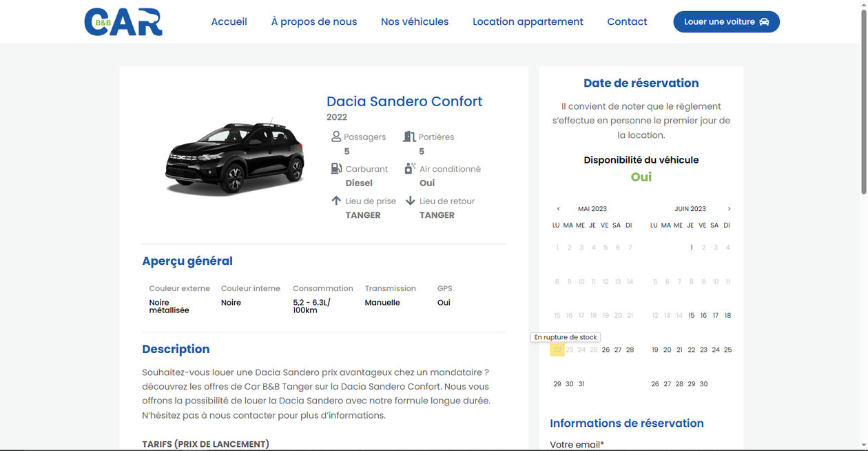Select May 29 in the calendar
Image resolution: width=868 pixels, height=451 pixels.
[x=557, y=384]
